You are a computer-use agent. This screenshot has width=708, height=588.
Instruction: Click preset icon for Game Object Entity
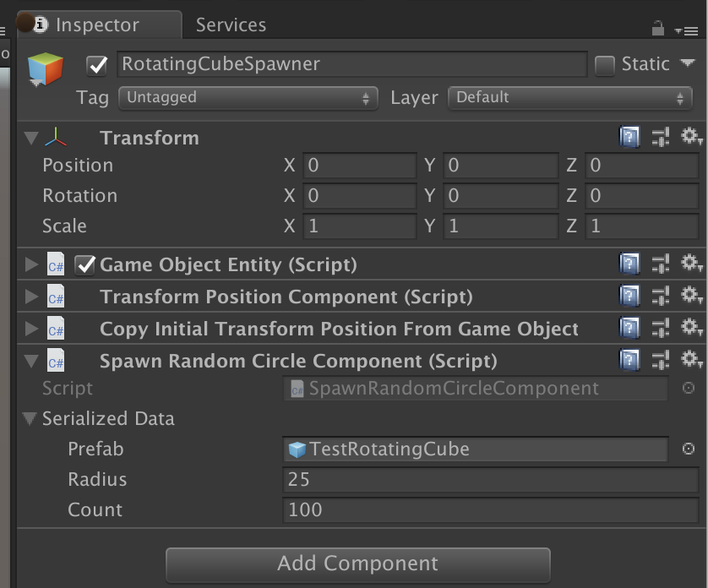pyautogui.click(x=661, y=265)
